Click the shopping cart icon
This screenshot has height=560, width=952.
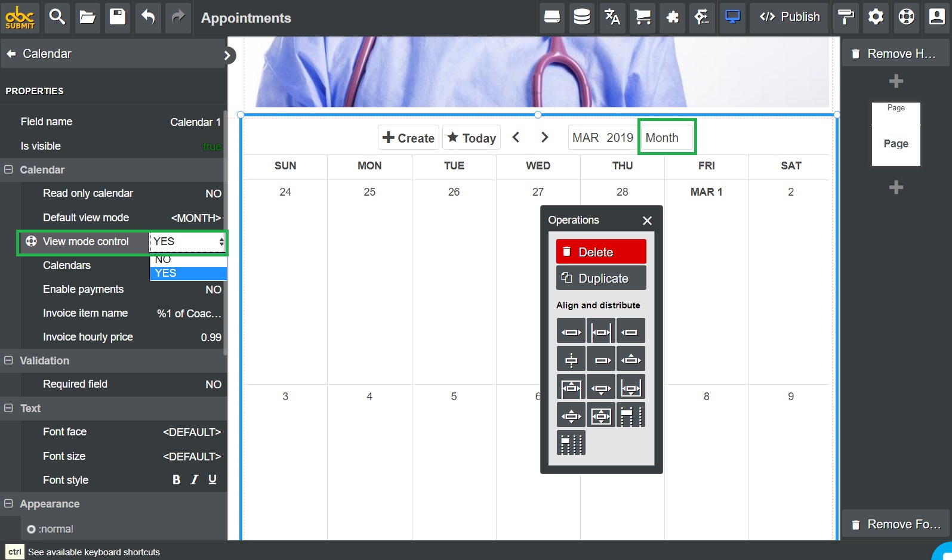tap(642, 17)
